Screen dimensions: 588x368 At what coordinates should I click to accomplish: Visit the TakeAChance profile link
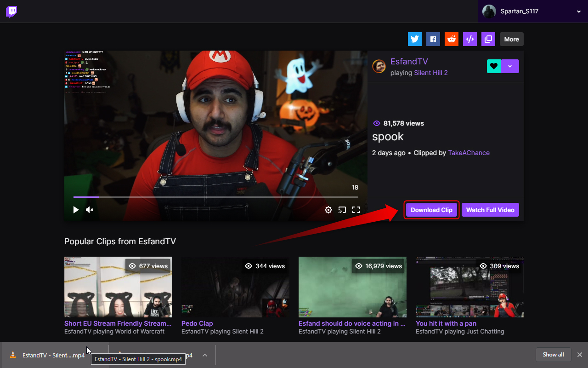click(469, 152)
